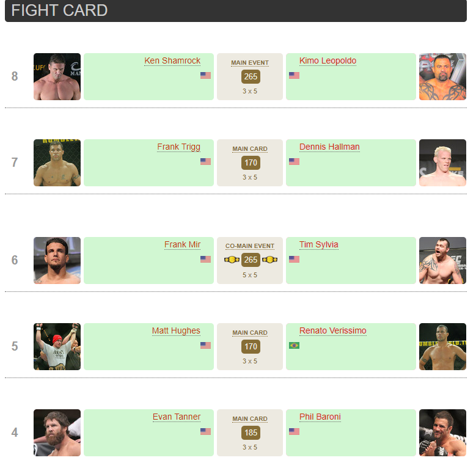Click Ken Shamrock's USA flag icon
476x463 pixels.
[x=205, y=76]
